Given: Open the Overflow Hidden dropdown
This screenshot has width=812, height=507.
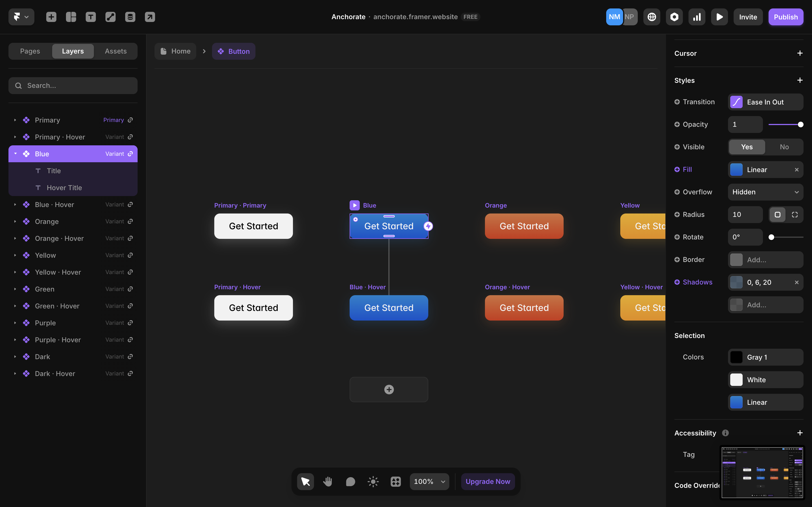Looking at the screenshot, I should pos(765,192).
